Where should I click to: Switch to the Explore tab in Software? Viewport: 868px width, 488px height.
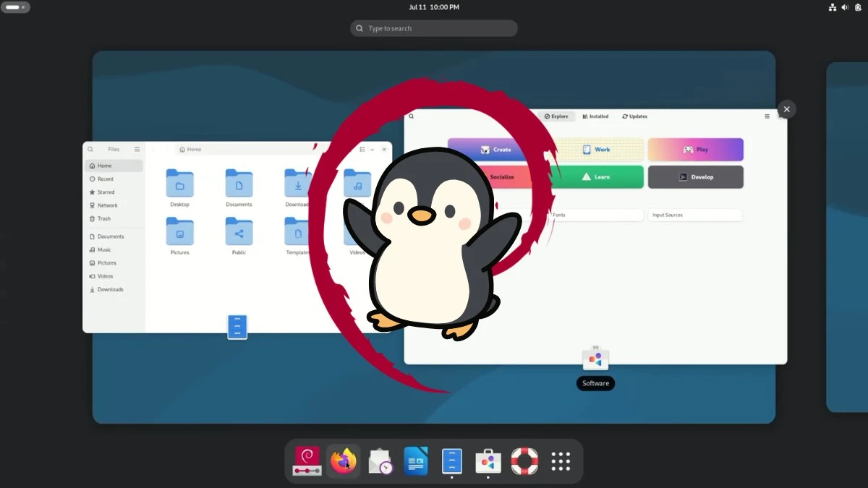click(x=556, y=116)
